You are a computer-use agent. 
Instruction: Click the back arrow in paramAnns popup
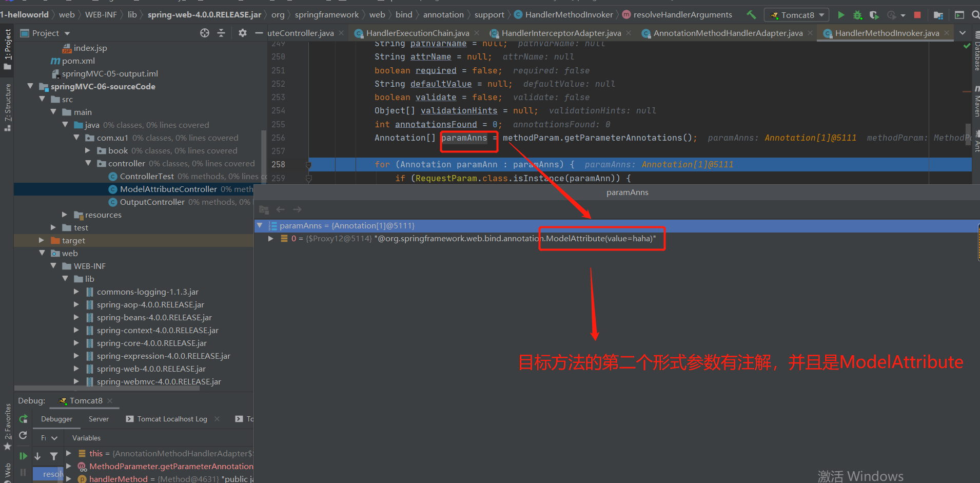281,209
